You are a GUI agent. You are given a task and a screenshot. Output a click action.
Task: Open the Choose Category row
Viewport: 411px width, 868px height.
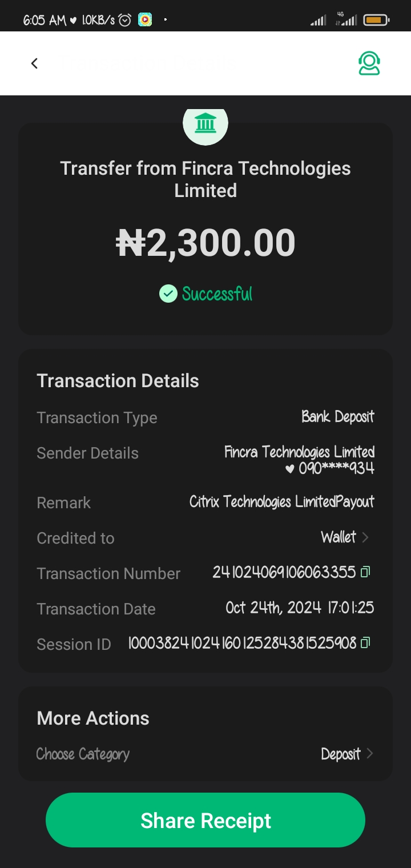point(83,754)
